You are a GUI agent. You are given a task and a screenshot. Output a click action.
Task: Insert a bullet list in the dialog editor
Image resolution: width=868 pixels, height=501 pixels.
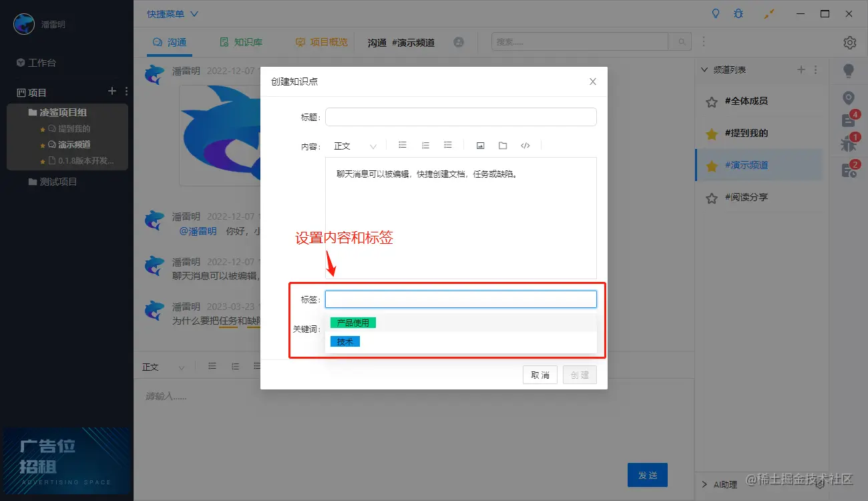click(403, 146)
